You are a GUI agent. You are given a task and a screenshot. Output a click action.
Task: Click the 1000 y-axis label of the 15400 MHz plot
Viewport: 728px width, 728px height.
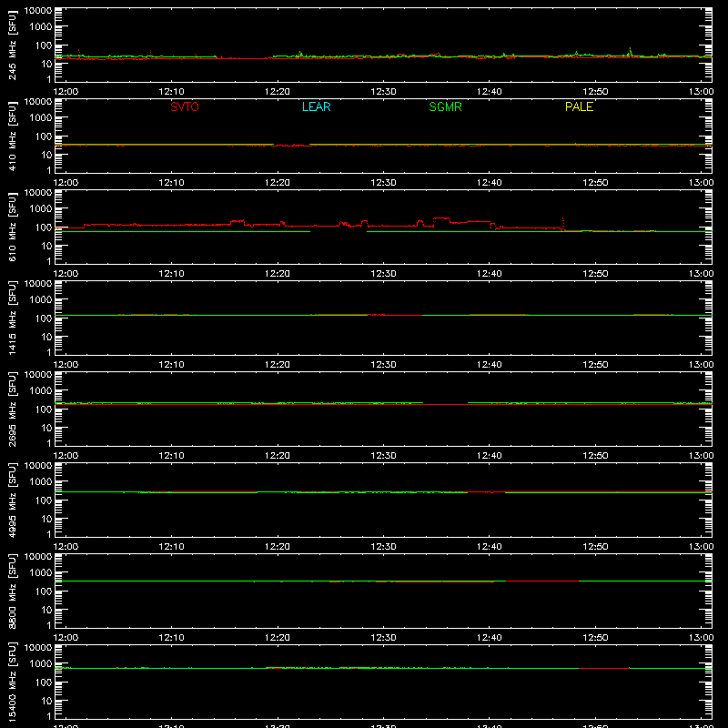tap(41, 663)
